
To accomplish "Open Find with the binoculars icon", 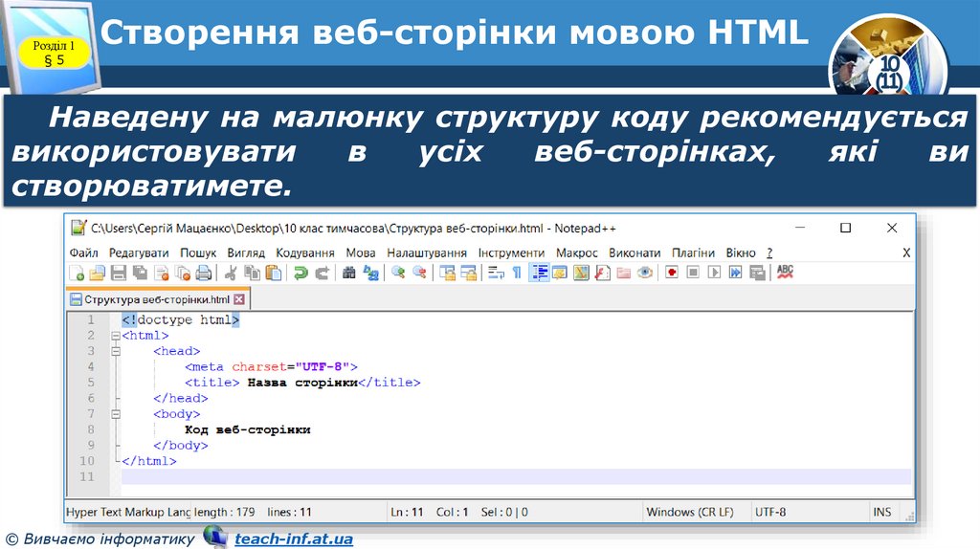I will coord(349,273).
